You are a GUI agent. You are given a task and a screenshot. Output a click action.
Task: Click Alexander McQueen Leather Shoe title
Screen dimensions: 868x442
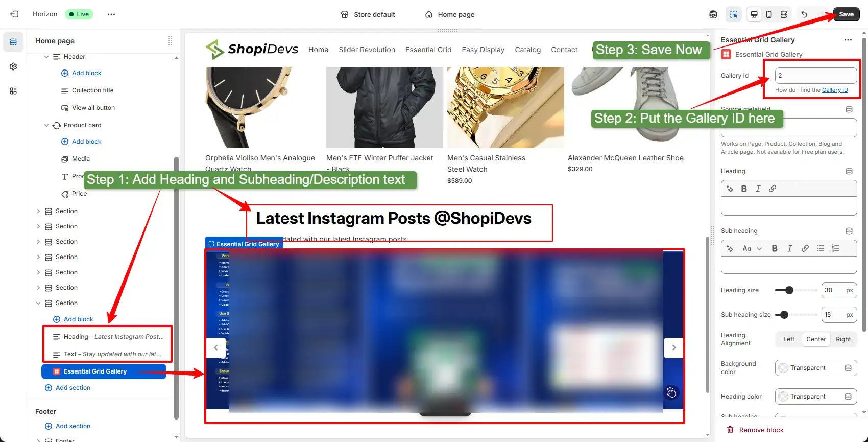pos(625,158)
